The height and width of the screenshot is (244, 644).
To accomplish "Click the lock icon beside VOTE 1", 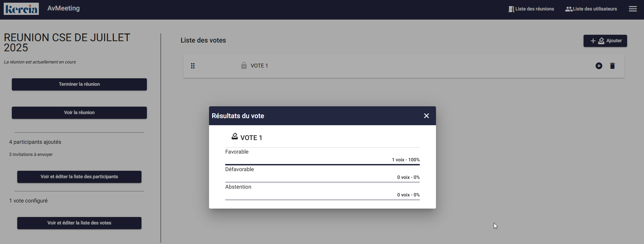I will tap(244, 65).
